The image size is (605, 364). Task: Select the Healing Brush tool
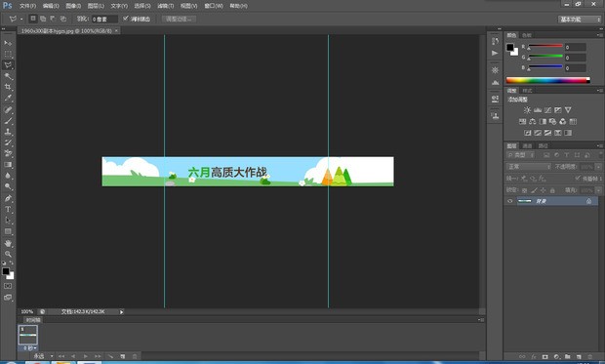(x=8, y=110)
